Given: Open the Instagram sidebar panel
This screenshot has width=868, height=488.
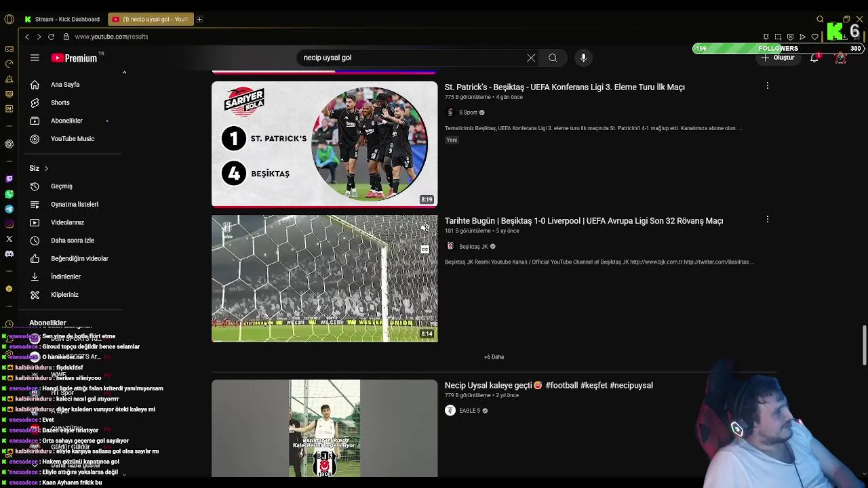Looking at the screenshot, I should 9,224.
